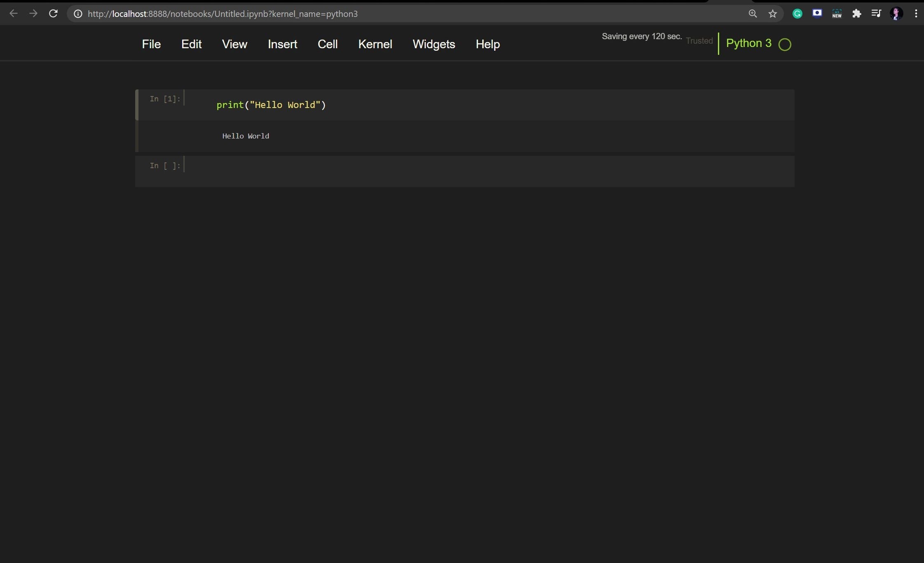Open the Cell menu
This screenshot has width=924, height=563.
click(x=327, y=44)
